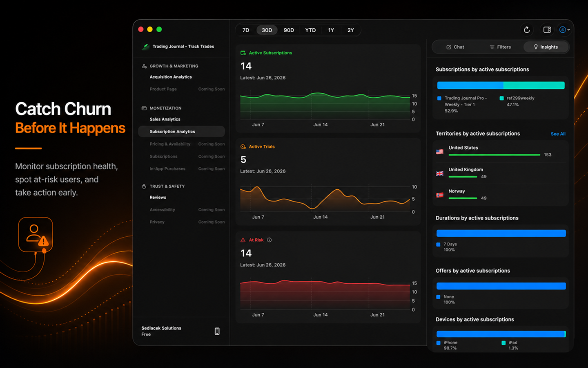The width and height of the screenshot is (588, 368).
Task: Click the None offers legend swatch
Action: click(438, 297)
